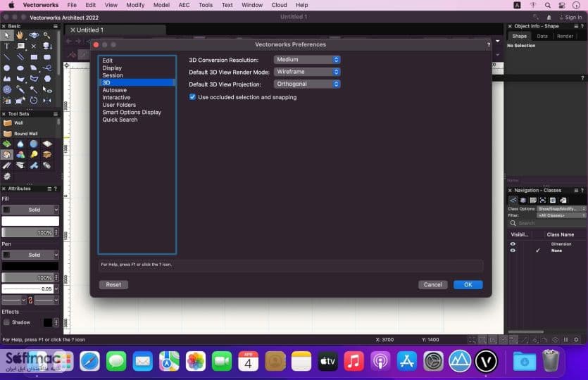Select Interactive preferences category
Viewport: 588px width, 380px height.
(x=116, y=97)
